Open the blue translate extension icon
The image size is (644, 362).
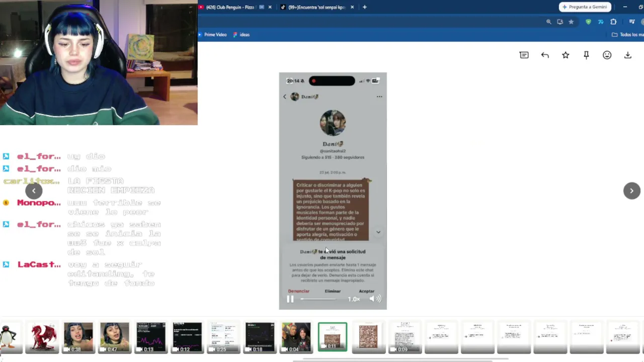tap(601, 22)
